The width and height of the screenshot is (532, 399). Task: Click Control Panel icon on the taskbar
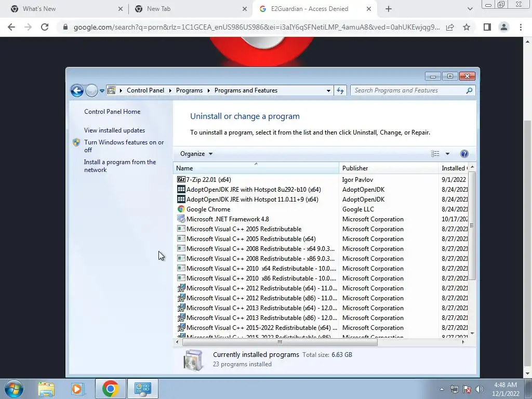pyautogui.click(x=142, y=389)
